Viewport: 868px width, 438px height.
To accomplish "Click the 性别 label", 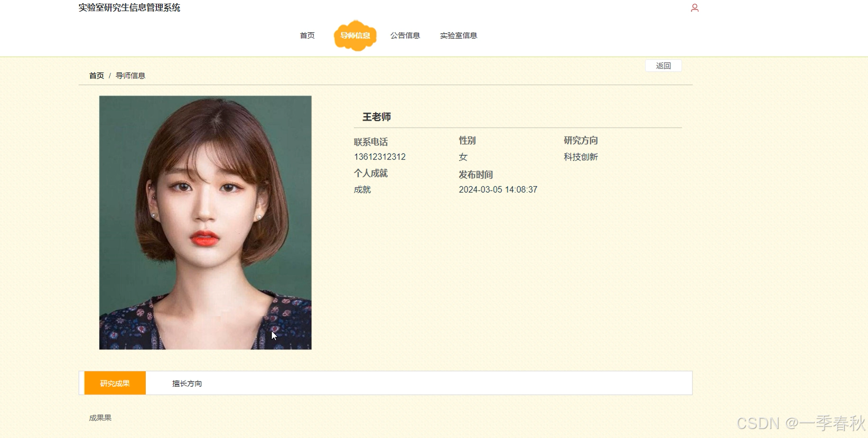I will point(468,140).
